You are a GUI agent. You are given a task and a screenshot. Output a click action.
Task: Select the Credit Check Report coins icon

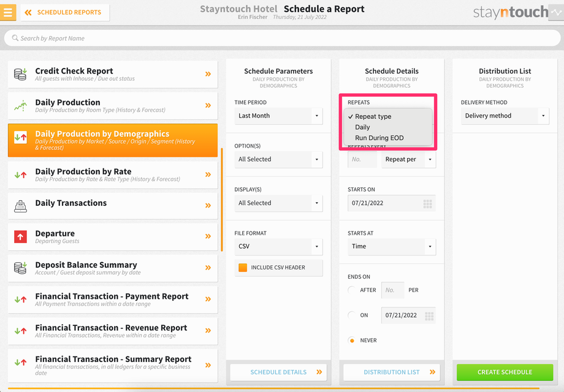pyautogui.click(x=20, y=74)
